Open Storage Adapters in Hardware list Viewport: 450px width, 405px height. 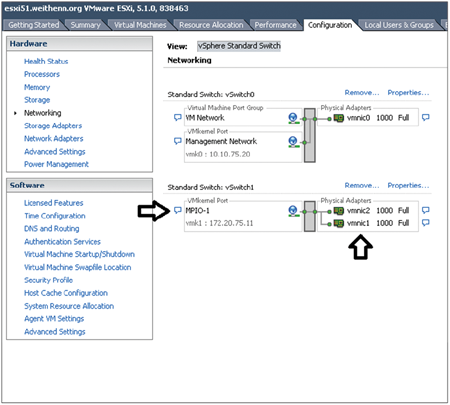(53, 126)
